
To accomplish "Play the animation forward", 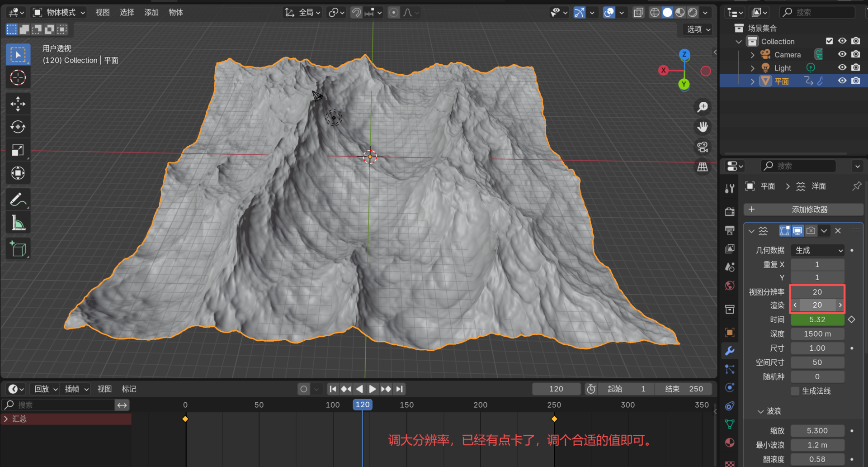I will (x=372, y=389).
